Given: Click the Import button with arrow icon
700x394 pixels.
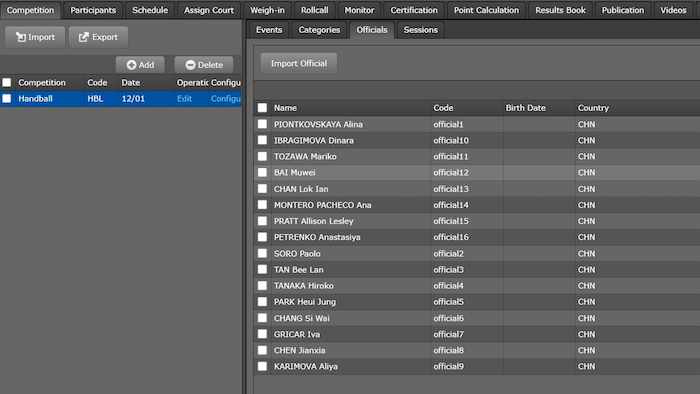Looking at the screenshot, I should (x=35, y=37).
